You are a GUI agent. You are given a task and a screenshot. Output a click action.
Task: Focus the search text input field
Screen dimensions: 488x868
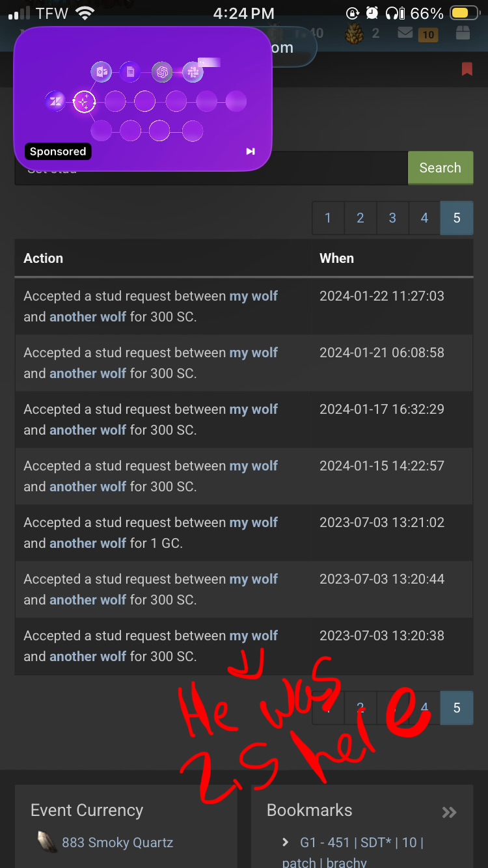point(211,168)
